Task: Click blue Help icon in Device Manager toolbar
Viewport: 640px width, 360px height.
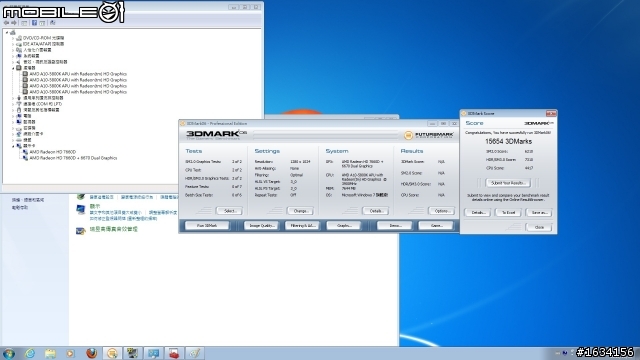Action: coord(34,23)
